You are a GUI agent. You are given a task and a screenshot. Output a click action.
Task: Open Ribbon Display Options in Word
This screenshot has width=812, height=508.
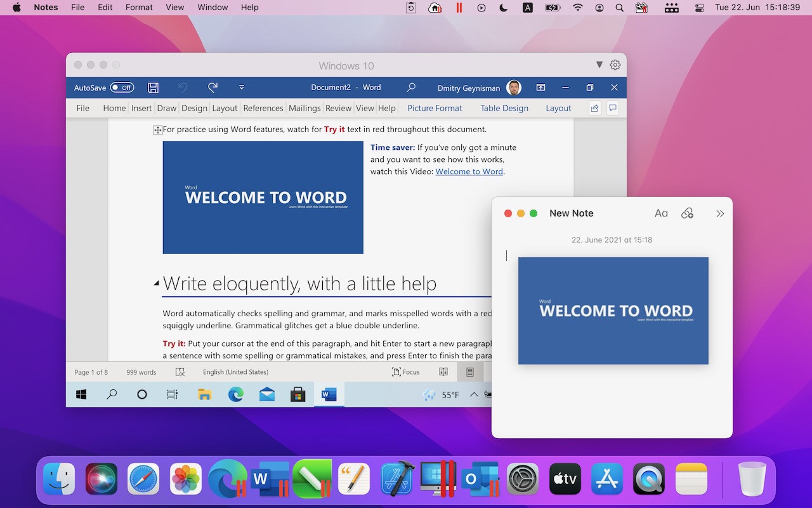click(x=540, y=88)
